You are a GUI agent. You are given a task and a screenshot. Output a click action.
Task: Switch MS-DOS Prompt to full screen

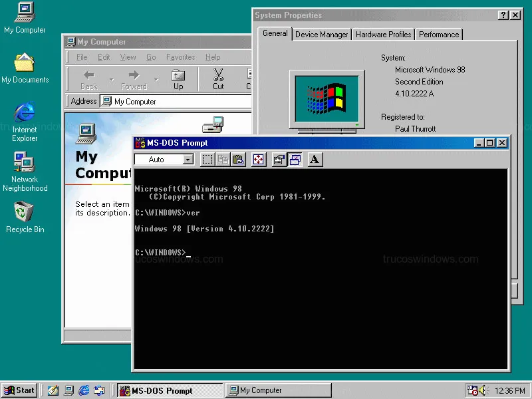[x=259, y=160]
